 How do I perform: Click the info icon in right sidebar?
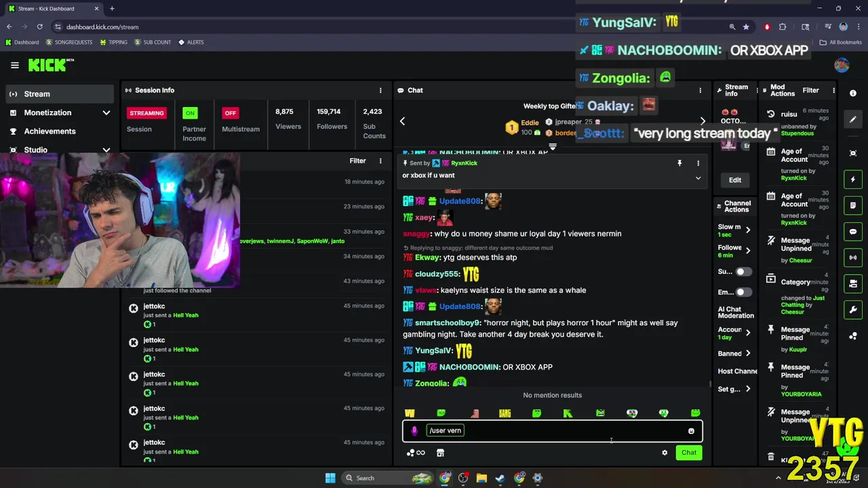click(853, 94)
